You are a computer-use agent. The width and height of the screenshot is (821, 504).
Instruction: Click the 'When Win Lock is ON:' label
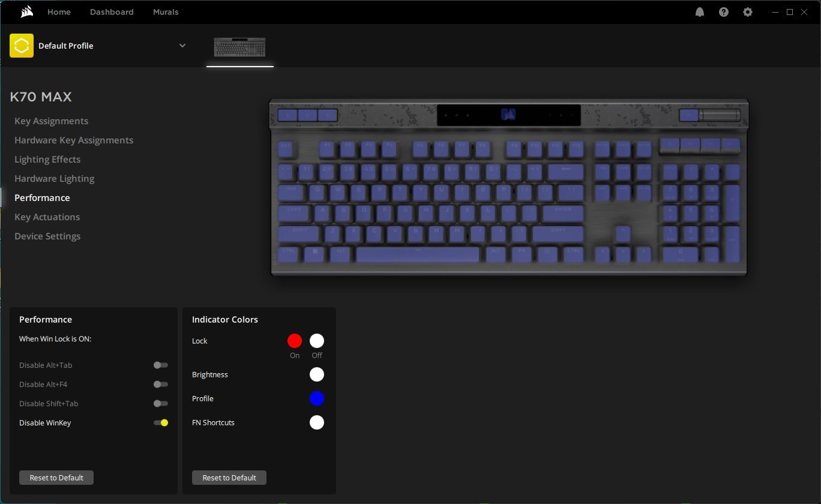[x=55, y=339]
